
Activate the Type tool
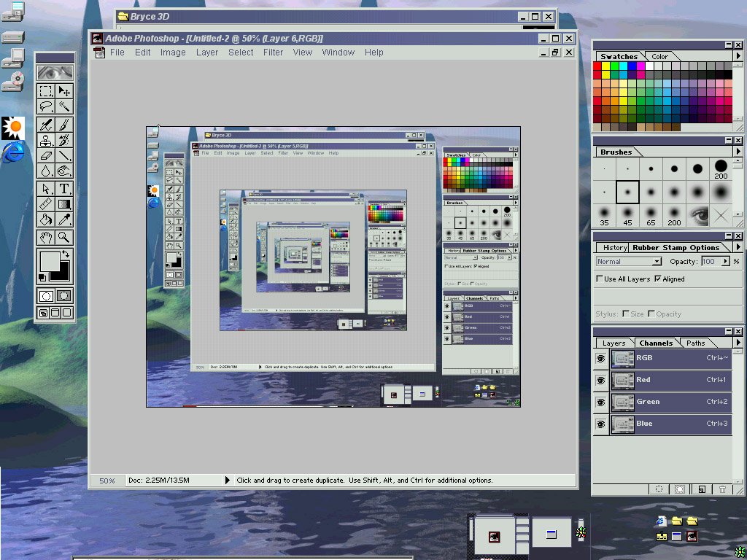click(64, 189)
